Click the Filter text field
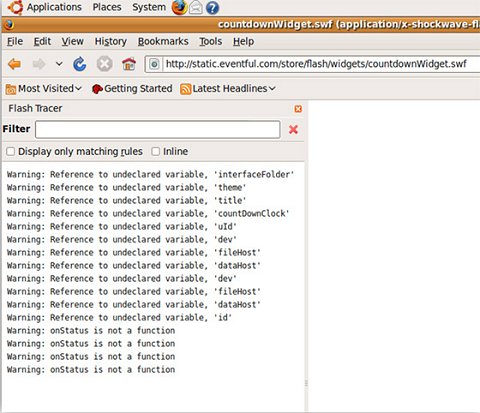Image resolution: width=480 pixels, height=413 pixels. (x=158, y=129)
